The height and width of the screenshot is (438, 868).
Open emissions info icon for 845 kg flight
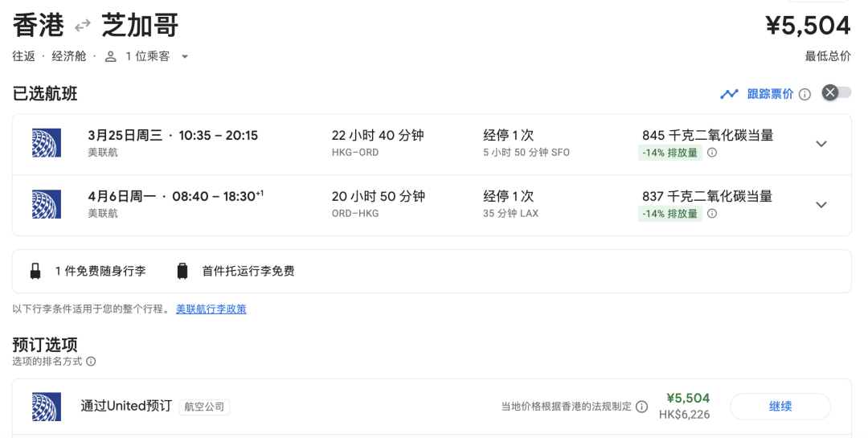712,153
